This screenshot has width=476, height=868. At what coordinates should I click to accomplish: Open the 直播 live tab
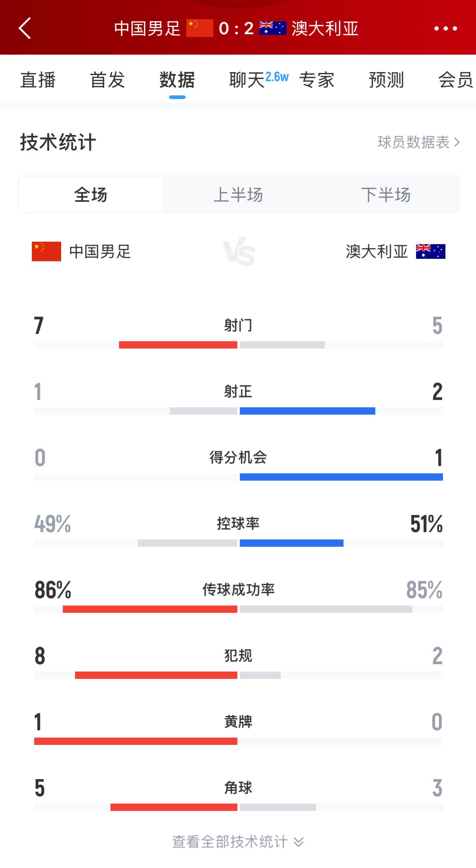click(38, 79)
